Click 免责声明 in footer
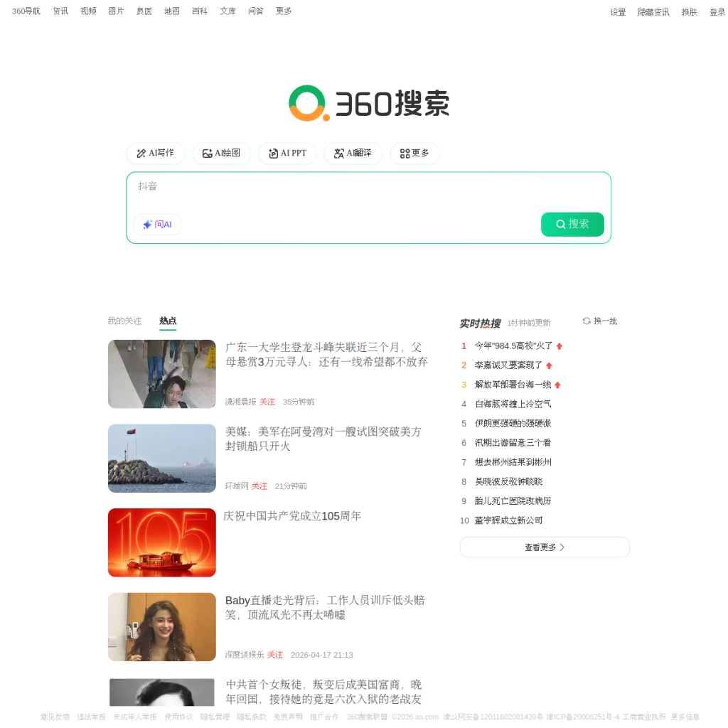728x728 pixels. point(288,717)
